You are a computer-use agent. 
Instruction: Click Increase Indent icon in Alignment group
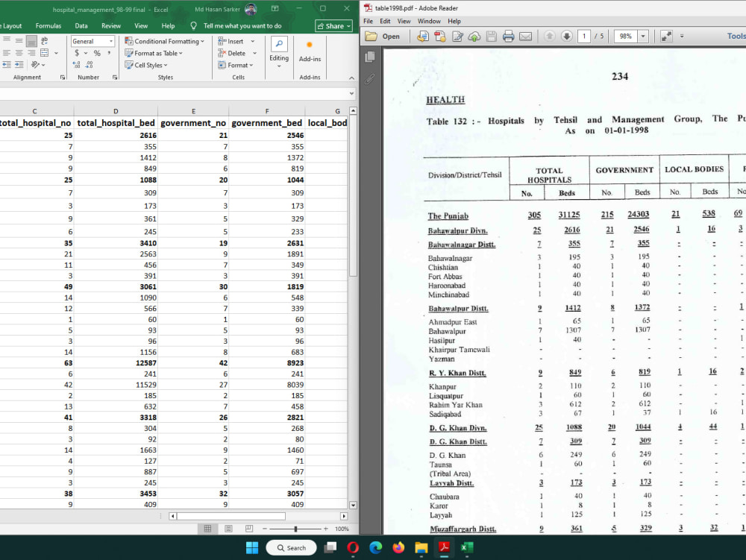[19, 65]
